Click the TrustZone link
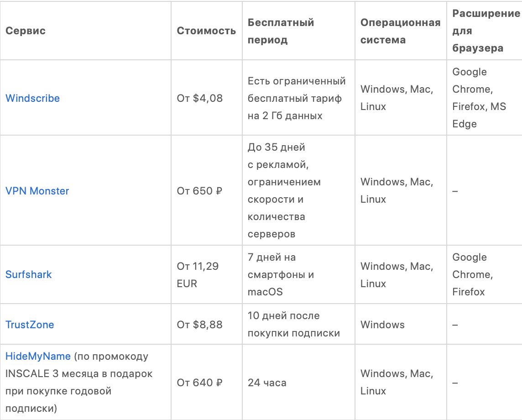 [30, 325]
